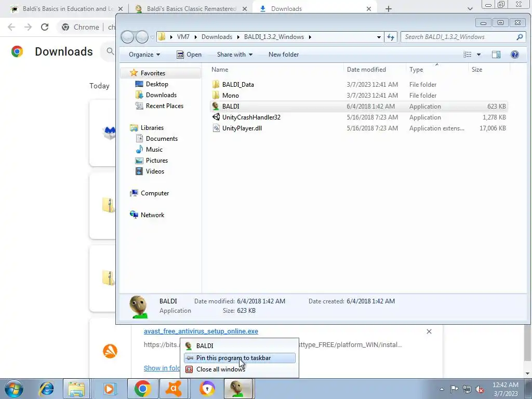The image size is (532, 399).
Task: Switch to Baldi's Basics Classic Remastered tab
Action: (191, 9)
